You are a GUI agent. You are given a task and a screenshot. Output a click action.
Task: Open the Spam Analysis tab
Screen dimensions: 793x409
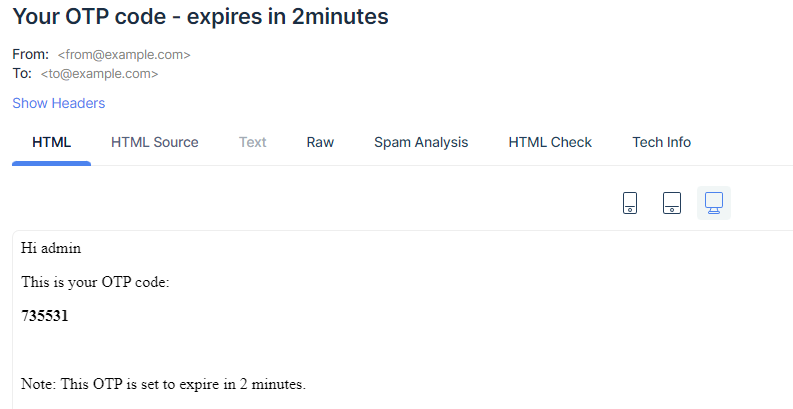421,142
